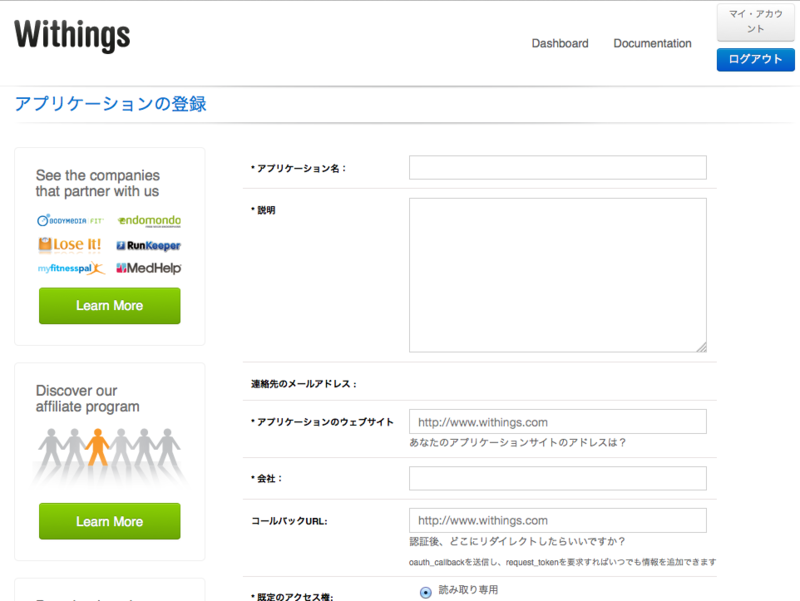Click the myfitnesspal partner logo

(x=71, y=268)
